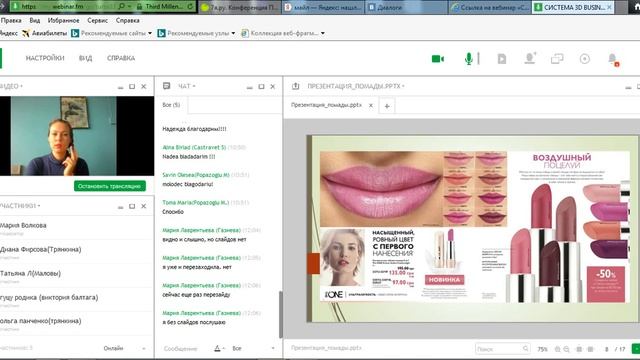Viewport: 640px width, 360px height.
Task: Open the chat text formatting dropdown
Action: click(220, 348)
